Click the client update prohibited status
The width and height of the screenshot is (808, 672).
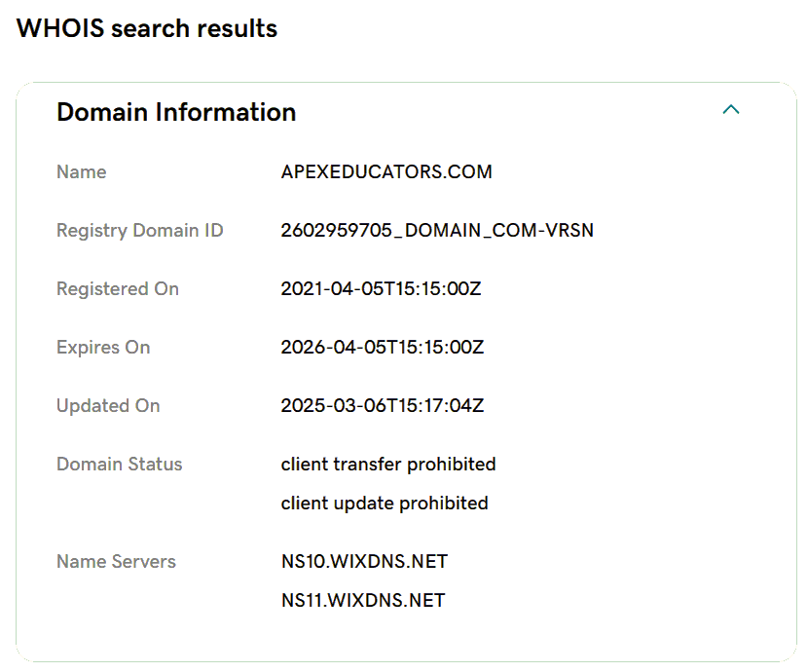tap(385, 504)
